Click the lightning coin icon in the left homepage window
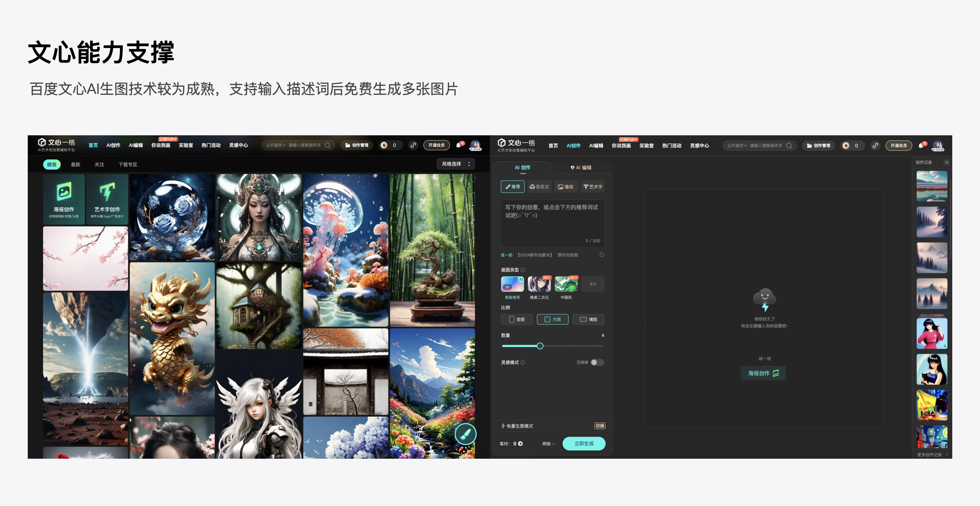 (x=384, y=145)
